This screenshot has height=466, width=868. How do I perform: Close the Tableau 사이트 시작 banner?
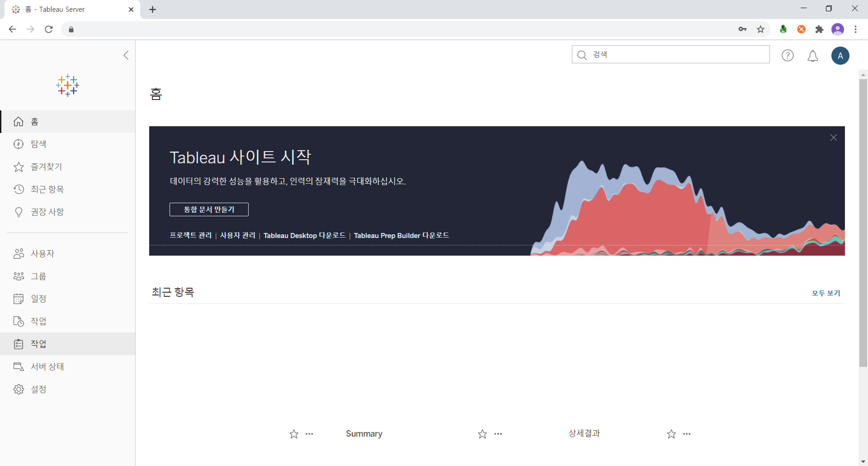pyautogui.click(x=834, y=138)
